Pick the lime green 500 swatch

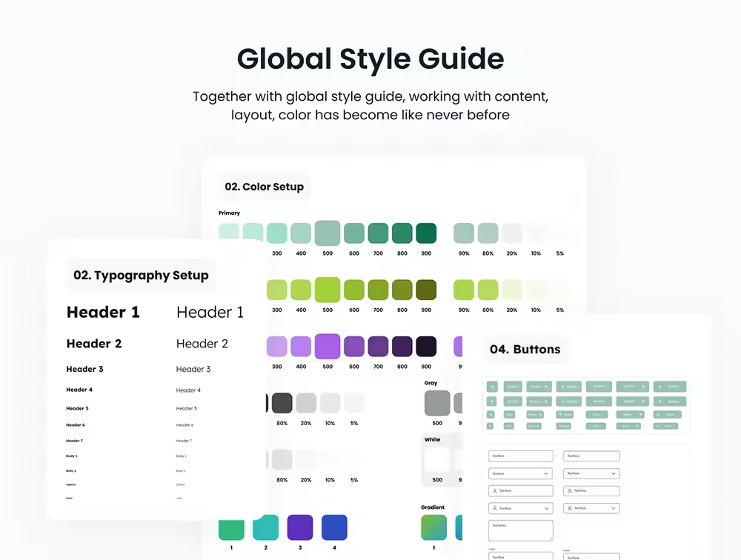pyautogui.click(x=327, y=290)
